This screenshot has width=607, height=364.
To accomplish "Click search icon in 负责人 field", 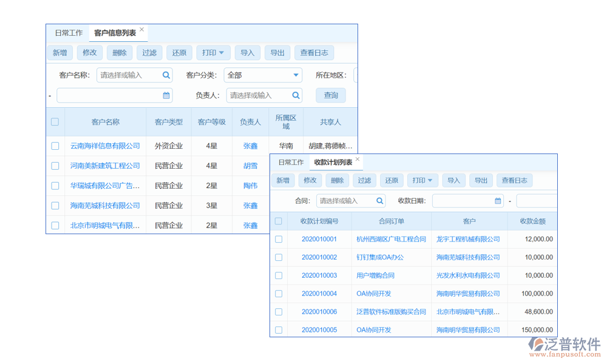I will click(296, 95).
